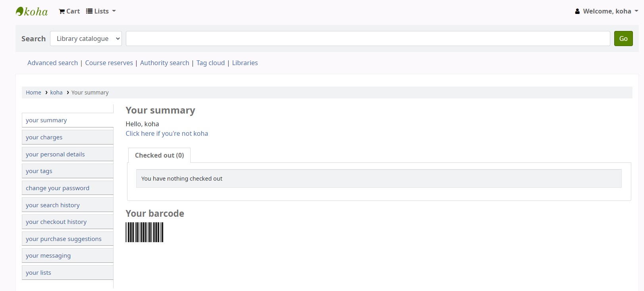The height and width of the screenshot is (291, 644).
Task: Open the Library catalogue search type dropdown
Action: click(x=86, y=39)
